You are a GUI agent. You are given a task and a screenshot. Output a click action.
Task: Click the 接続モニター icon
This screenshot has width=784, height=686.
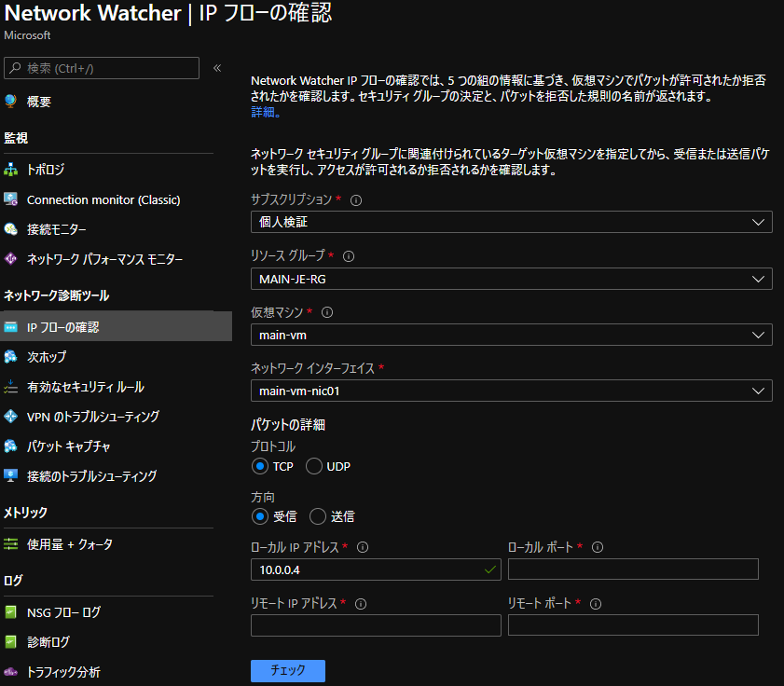click(10, 229)
